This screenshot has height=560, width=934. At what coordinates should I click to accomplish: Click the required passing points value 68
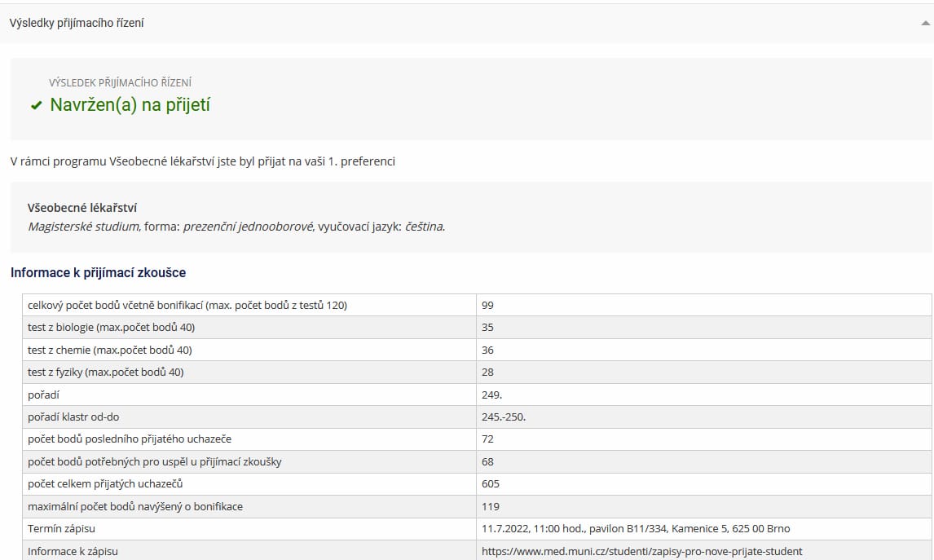(x=488, y=461)
